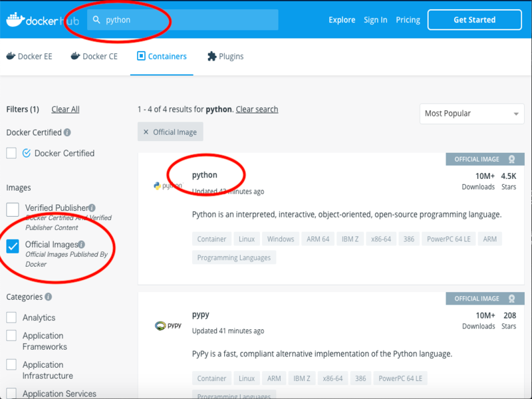Click the info icon beside Verified Publisher
This screenshot has height=399, width=532.
[92, 207]
